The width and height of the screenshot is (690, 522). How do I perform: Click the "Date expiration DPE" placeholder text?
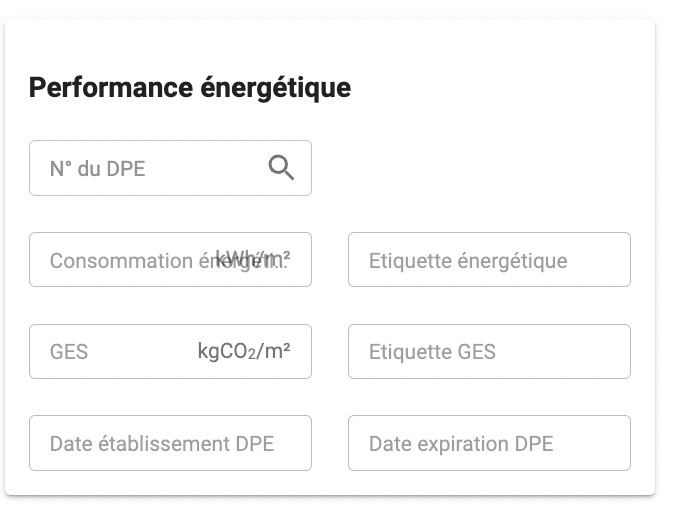click(461, 444)
